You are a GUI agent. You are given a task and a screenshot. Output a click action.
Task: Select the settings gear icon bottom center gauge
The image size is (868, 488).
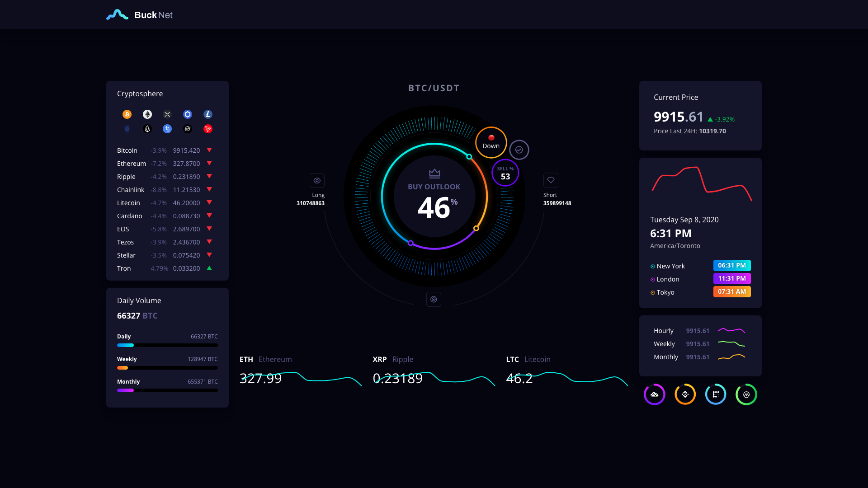tap(434, 299)
